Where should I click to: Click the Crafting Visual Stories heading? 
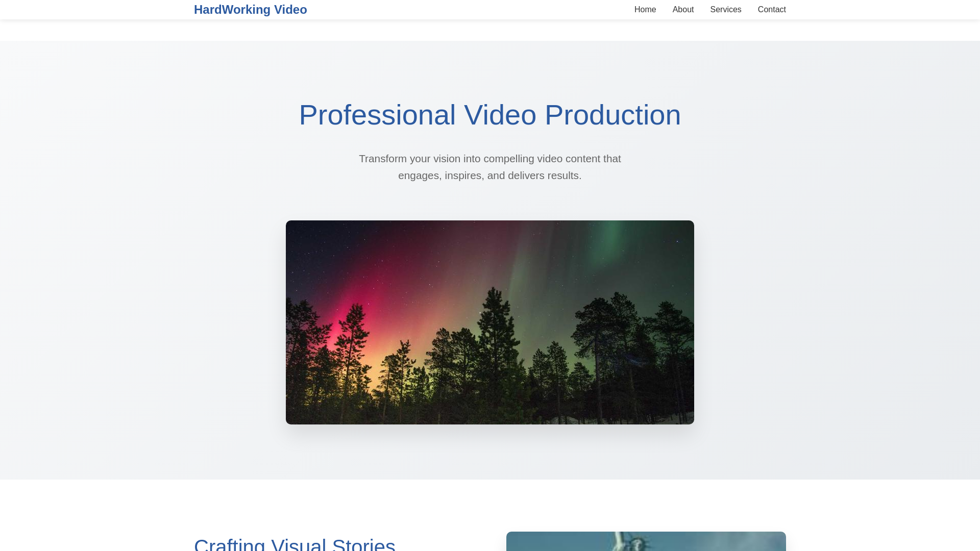(x=295, y=544)
